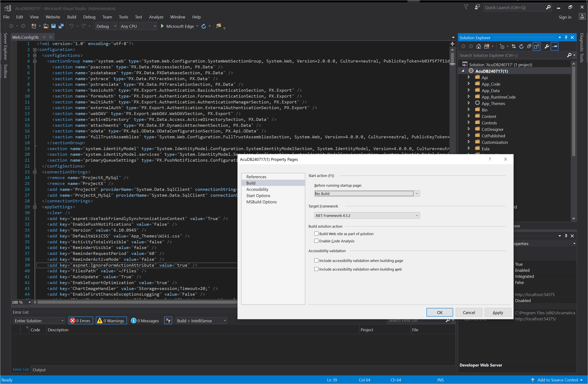Click the New Project toolbar icon
Screen dimensions: 588x384
click(x=34, y=26)
